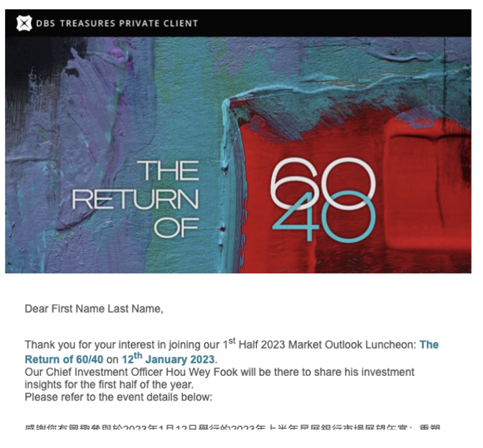Click 'Please refer to the event details below'
Viewport: 483px width, 448px height.
(x=118, y=397)
